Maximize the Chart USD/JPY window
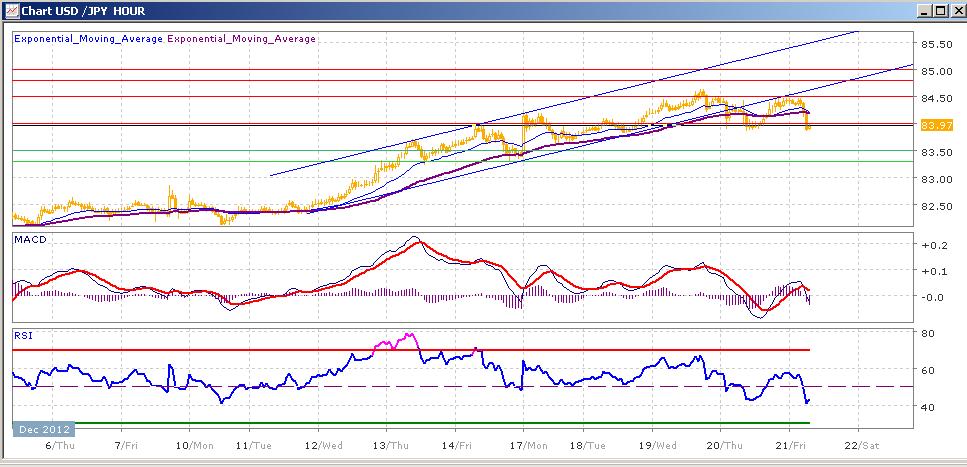The height and width of the screenshot is (467, 967). 940,11
